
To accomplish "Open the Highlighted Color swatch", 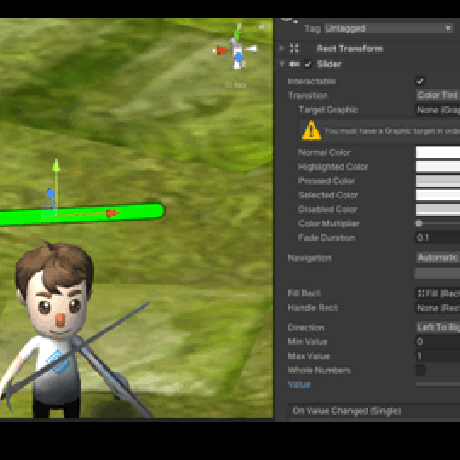I will tap(438, 166).
